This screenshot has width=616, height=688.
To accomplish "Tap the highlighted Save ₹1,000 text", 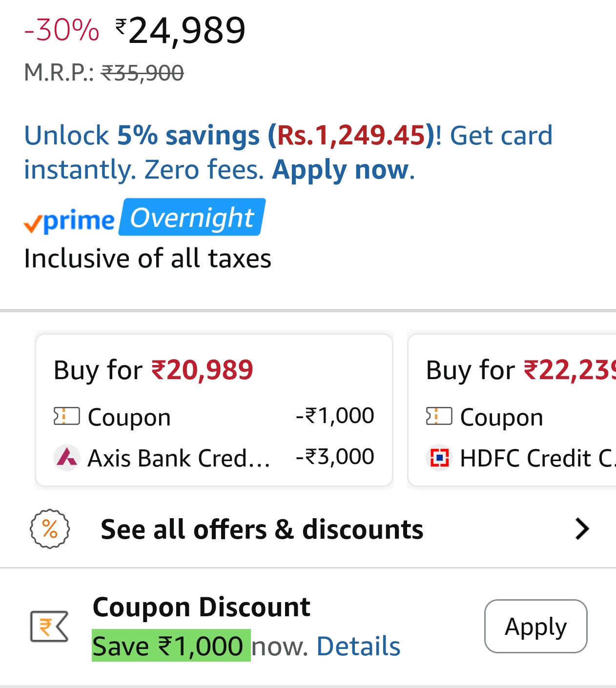I will tap(171, 646).
